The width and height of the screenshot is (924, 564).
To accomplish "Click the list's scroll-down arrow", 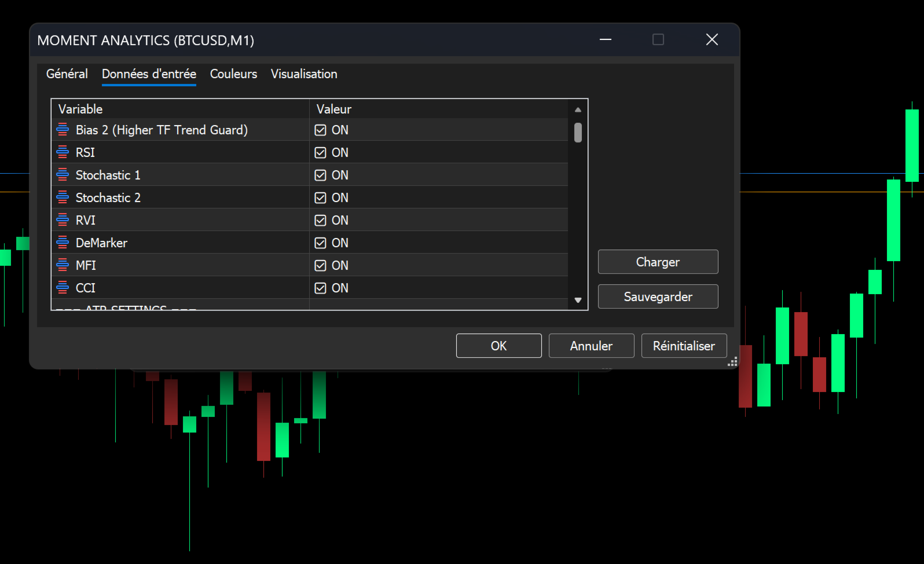I will coord(578,300).
